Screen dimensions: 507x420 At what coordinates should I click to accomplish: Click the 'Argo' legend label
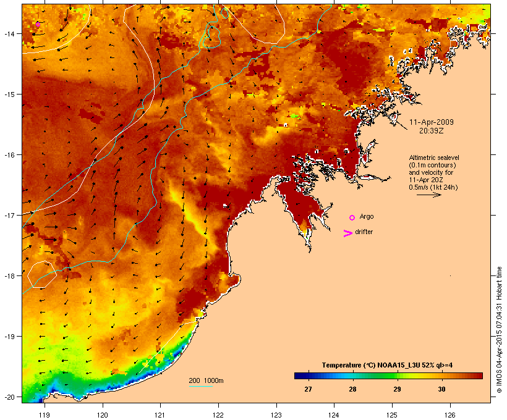coord(367,216)
